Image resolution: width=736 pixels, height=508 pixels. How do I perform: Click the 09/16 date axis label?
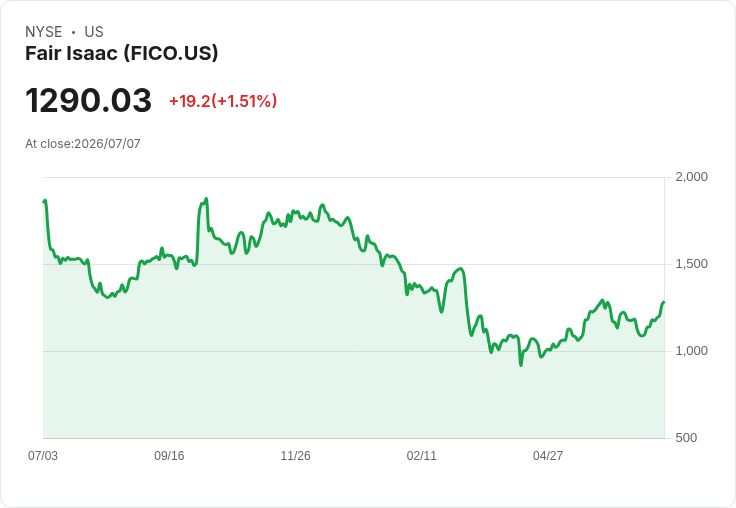point(169,455)
